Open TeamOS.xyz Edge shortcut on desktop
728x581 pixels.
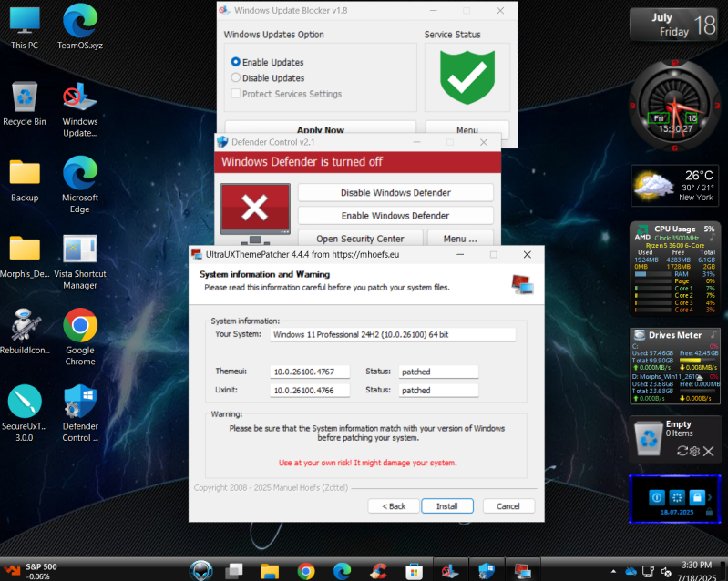[80, 28]
